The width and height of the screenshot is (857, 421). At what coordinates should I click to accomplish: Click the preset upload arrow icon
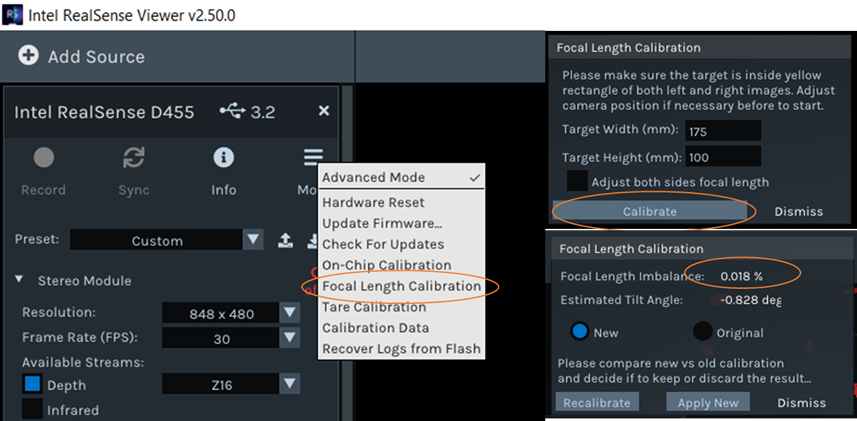(285, 240)
